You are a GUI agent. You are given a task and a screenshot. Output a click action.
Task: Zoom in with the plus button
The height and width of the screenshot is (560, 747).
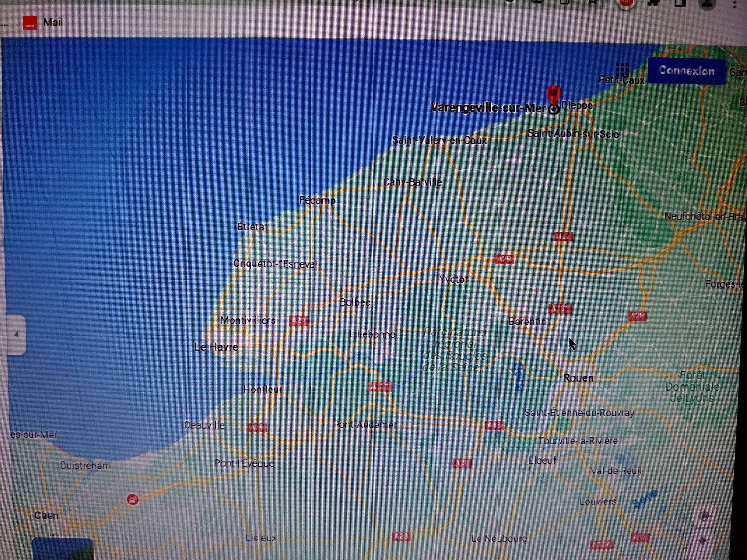(x=703, y=541)
